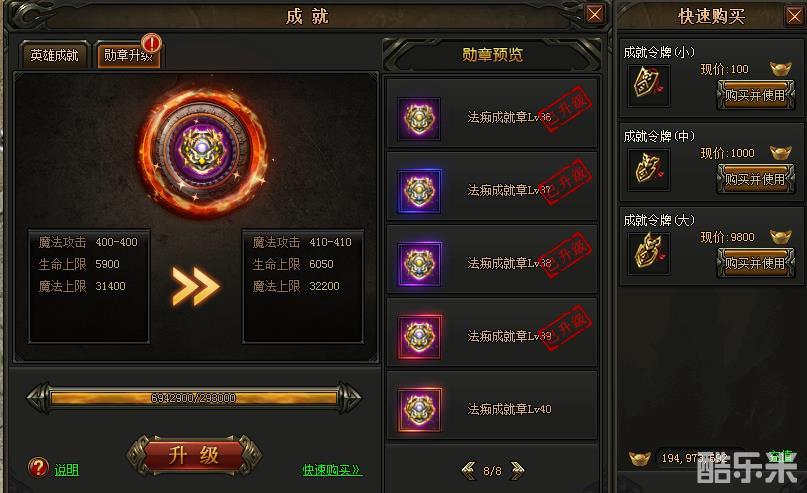The width and height of the screenshot is (807, 493).
Task: Click the 法痴成就章Lv40 medal icon
Action: pyautogui.click(x=419, y=410)
